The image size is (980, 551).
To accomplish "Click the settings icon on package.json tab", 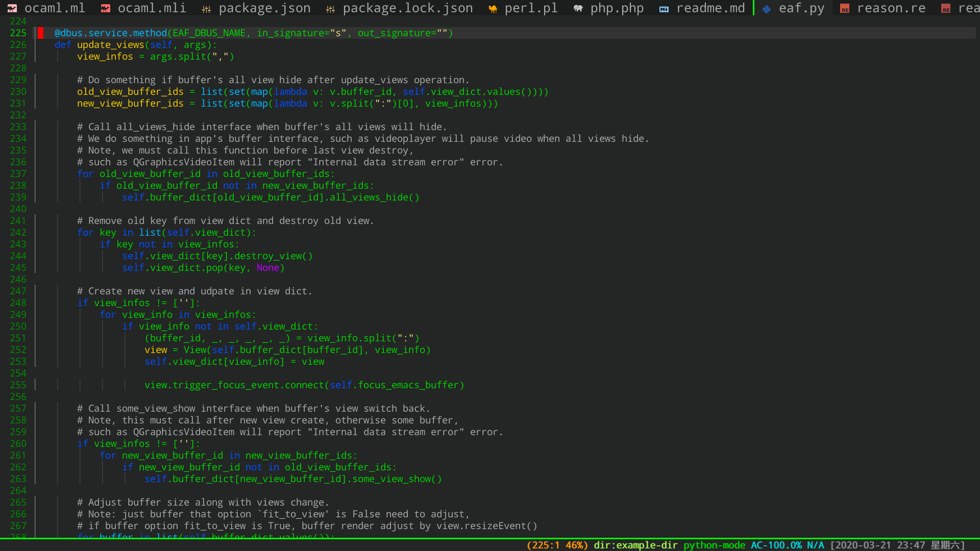I will [206, 9].
